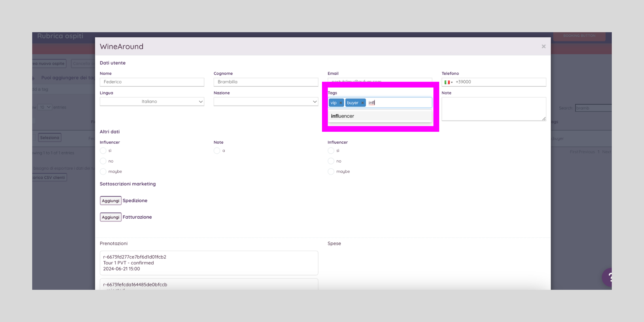Open the Italian flag country code selector
This screenshot has height=322, width=644.
[449, 82]
